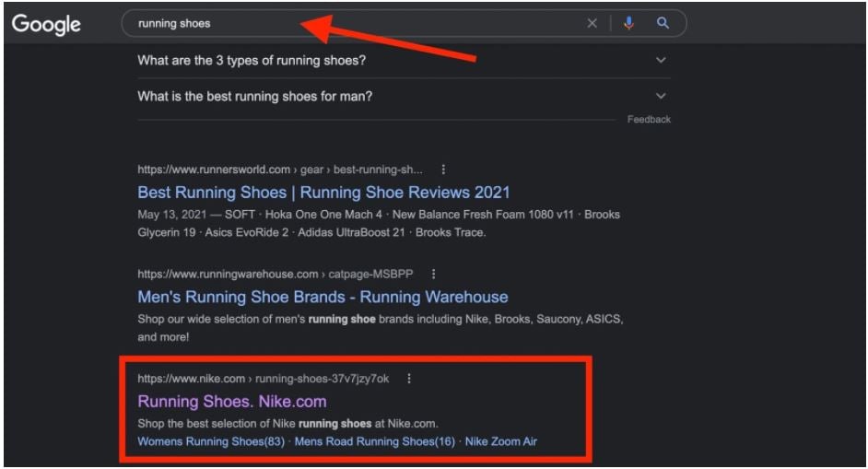This screenshot has height=469, width=868.
Task: Start voice search with microphone icon
Action: pyautogui.click(x=628, y=23)
